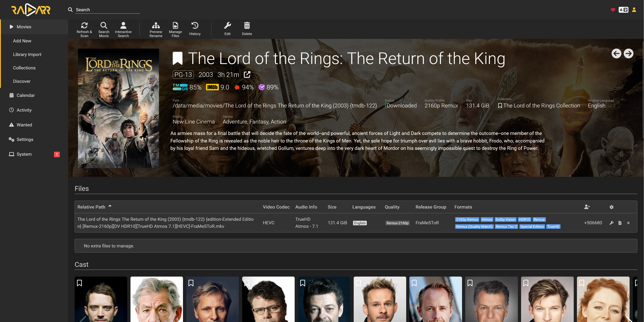Toggle bookmark on the fifth cast card
644x322 pixels.
[303, 283]
